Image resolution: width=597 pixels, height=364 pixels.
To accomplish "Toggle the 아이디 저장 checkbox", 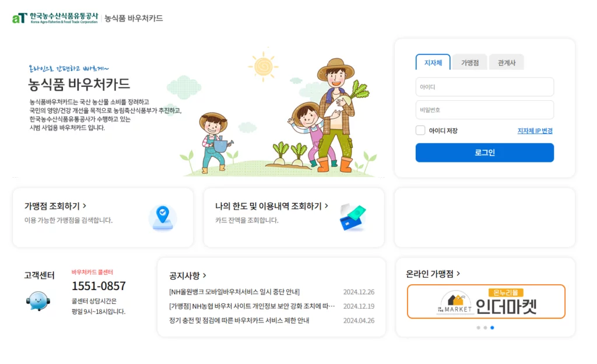I will pyautogui.click(x=420, y=130).
